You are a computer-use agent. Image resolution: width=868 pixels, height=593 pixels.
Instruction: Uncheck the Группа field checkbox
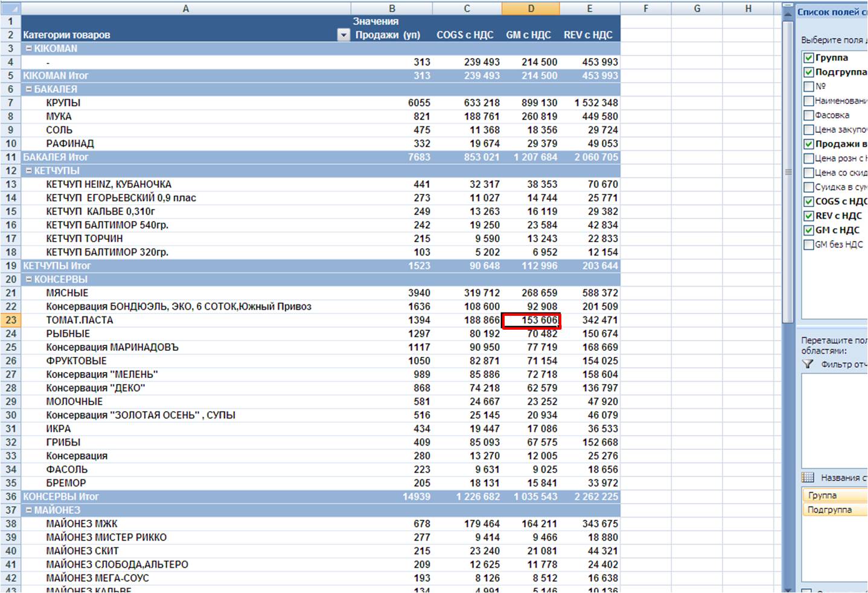[809, 58]
